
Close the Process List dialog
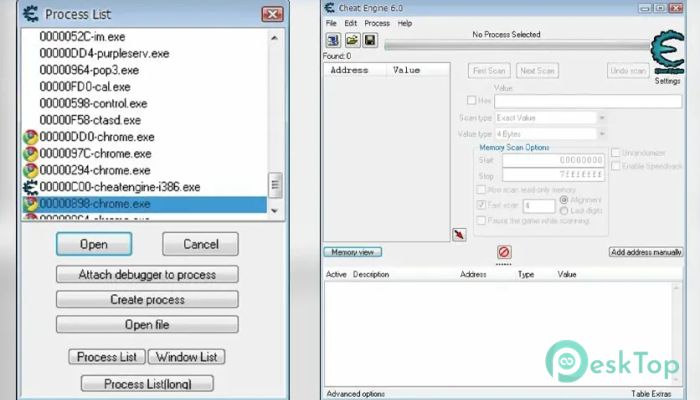[272, 14]
